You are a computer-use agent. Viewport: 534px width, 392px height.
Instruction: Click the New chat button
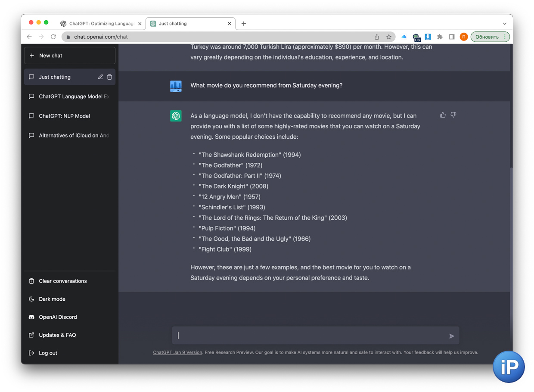tap(70, 56)
